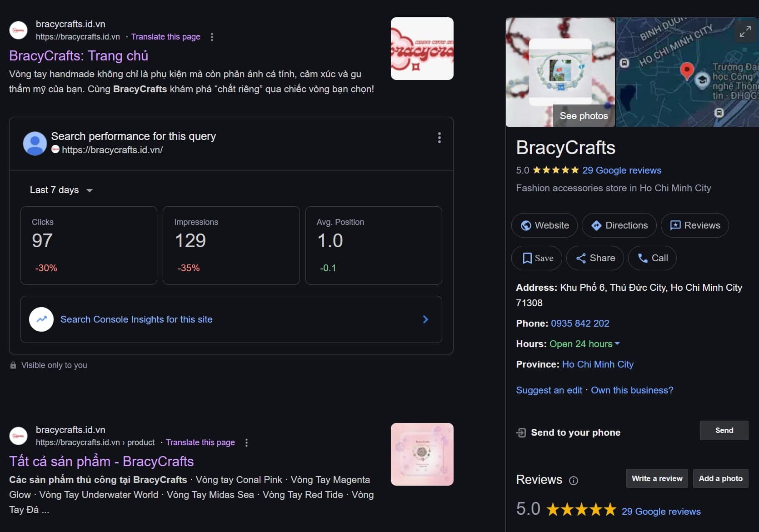Click the red map location pin

[686, 70]
